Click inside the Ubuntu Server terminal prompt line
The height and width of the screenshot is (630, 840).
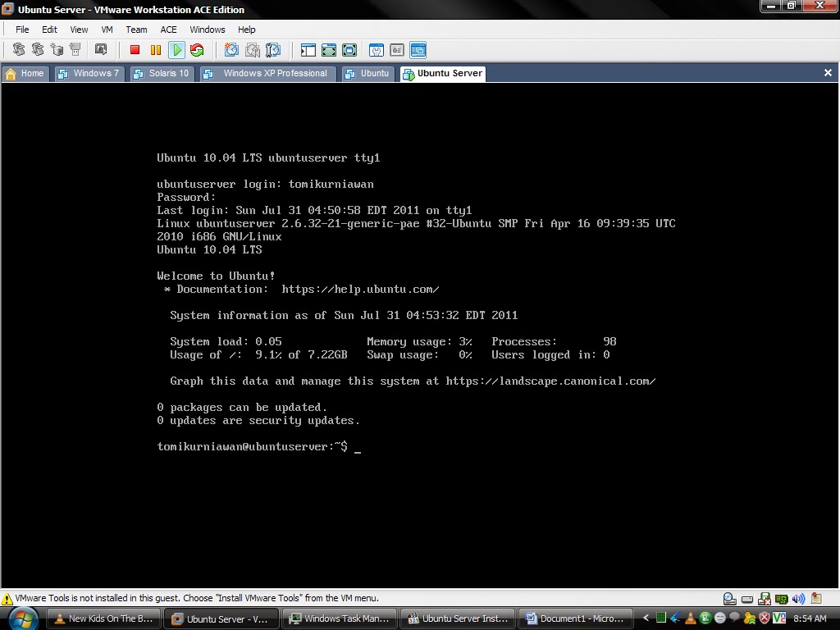click(x=258, y=447)
